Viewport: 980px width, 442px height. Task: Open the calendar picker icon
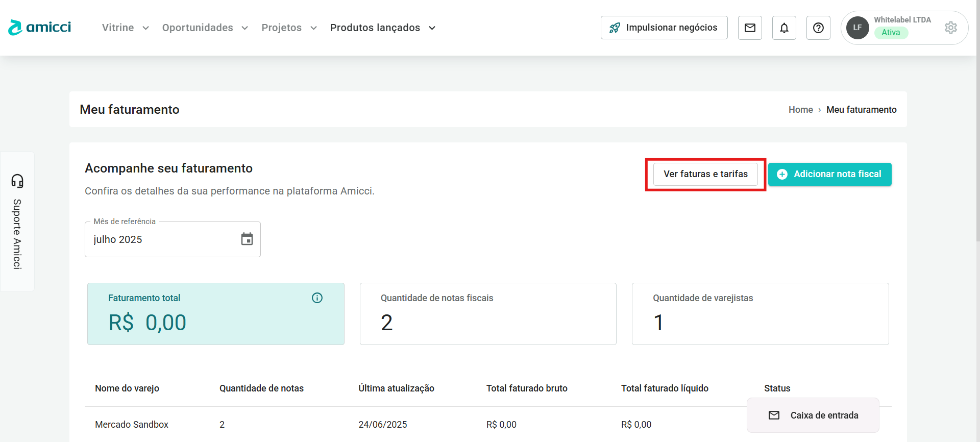pyautogui.click(x=247, y=239)
